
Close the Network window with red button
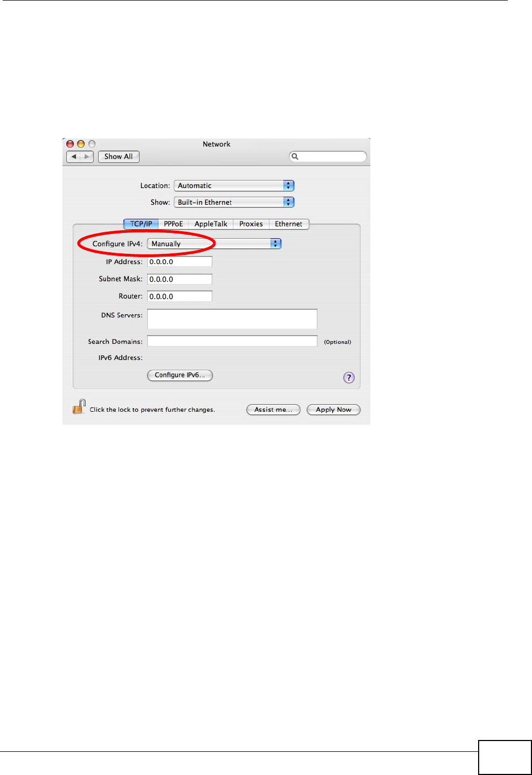tap(70, 144)
